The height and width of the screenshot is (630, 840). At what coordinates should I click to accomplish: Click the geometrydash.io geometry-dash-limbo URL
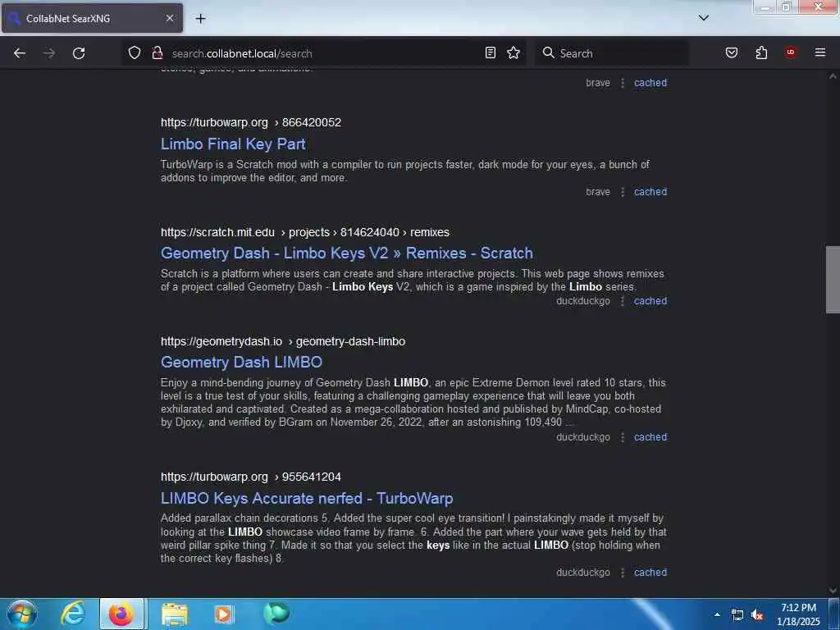click(283, 342)
